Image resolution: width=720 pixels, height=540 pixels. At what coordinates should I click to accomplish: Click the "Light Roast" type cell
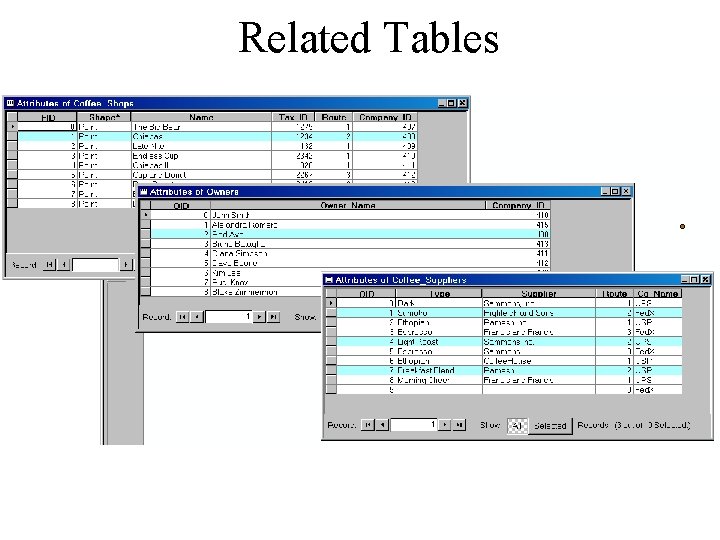439,342
